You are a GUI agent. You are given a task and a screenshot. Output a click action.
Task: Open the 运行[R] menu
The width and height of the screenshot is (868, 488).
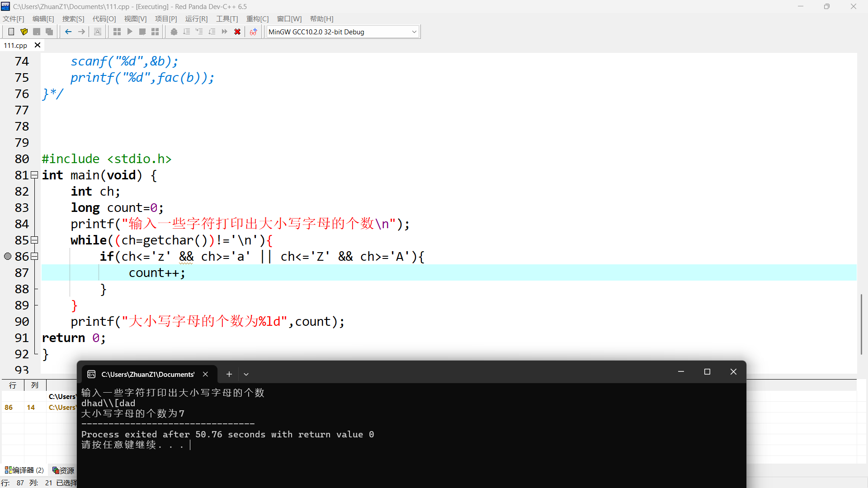click(196, 19)
